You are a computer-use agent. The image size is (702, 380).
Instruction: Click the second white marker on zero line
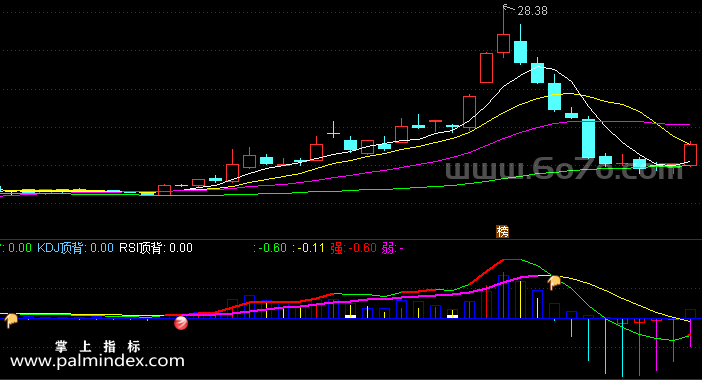453,316
